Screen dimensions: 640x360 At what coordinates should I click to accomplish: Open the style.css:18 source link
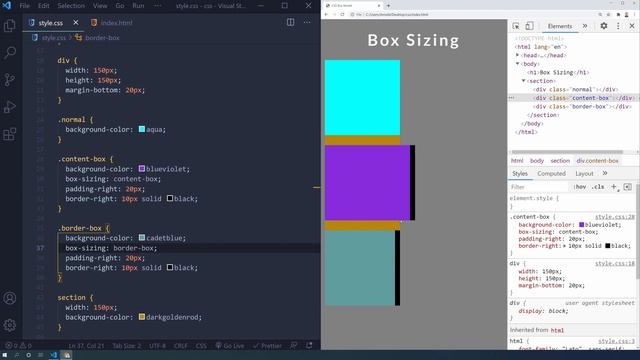point(615,264)
